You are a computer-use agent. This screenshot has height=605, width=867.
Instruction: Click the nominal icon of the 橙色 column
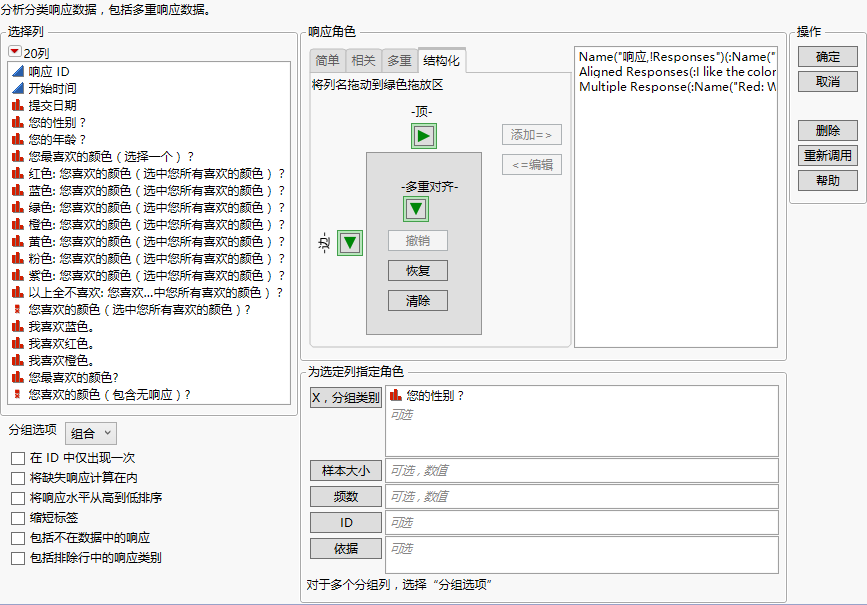[18, 225]
